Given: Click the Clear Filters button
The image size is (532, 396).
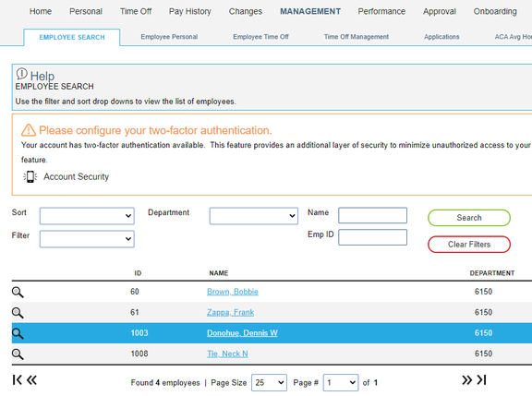Looking at the screenshot, I should tap(469, 245).
